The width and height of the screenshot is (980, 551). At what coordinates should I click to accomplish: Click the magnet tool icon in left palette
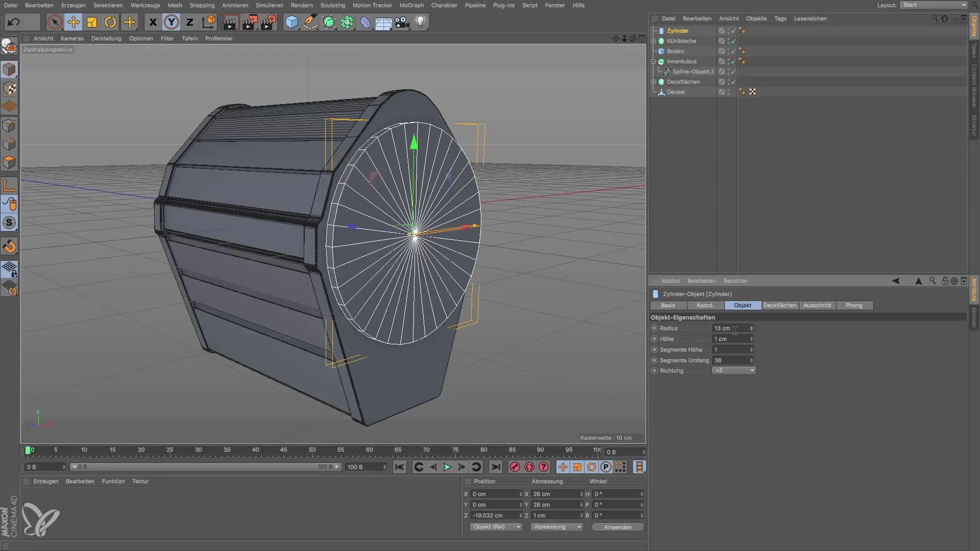coord(9,246)
